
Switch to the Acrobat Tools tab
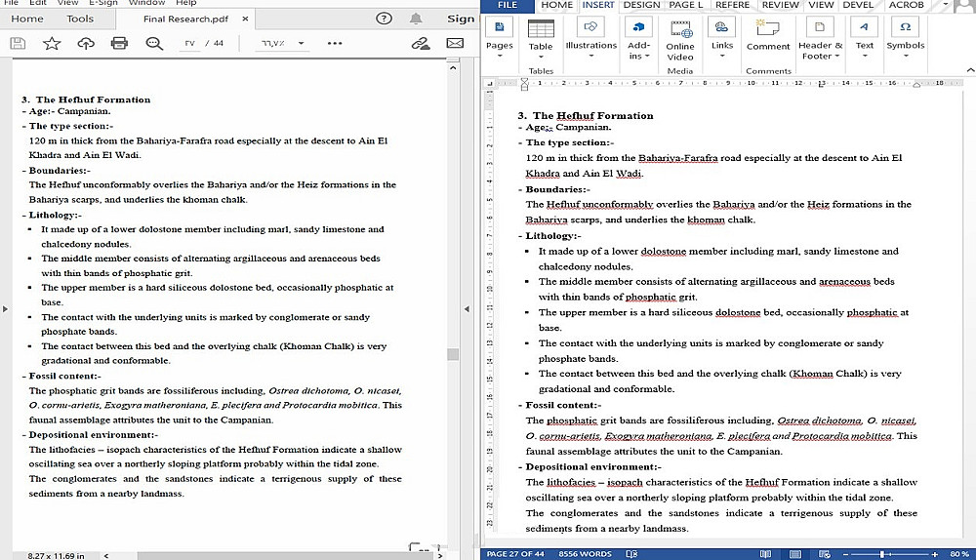point(80,19)
